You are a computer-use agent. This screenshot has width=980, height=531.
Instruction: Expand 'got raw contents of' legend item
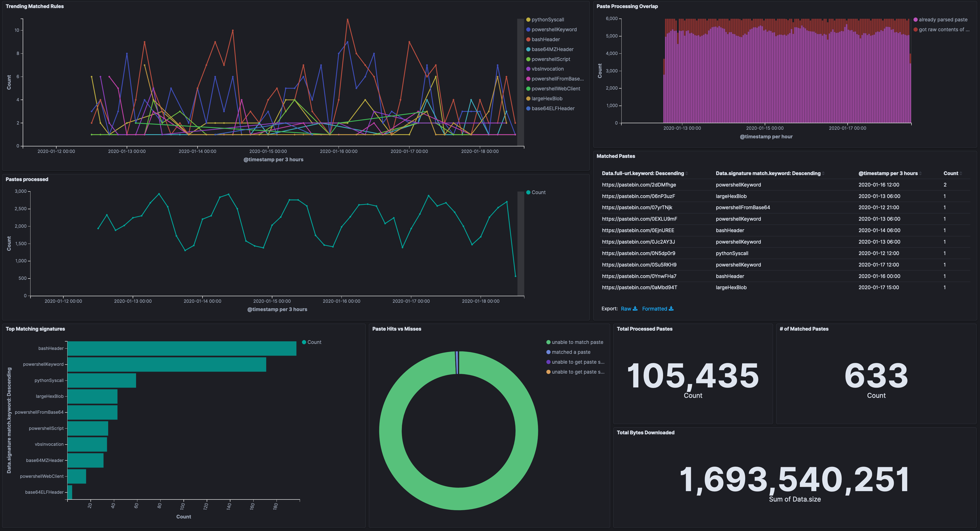tap(944, 30)
